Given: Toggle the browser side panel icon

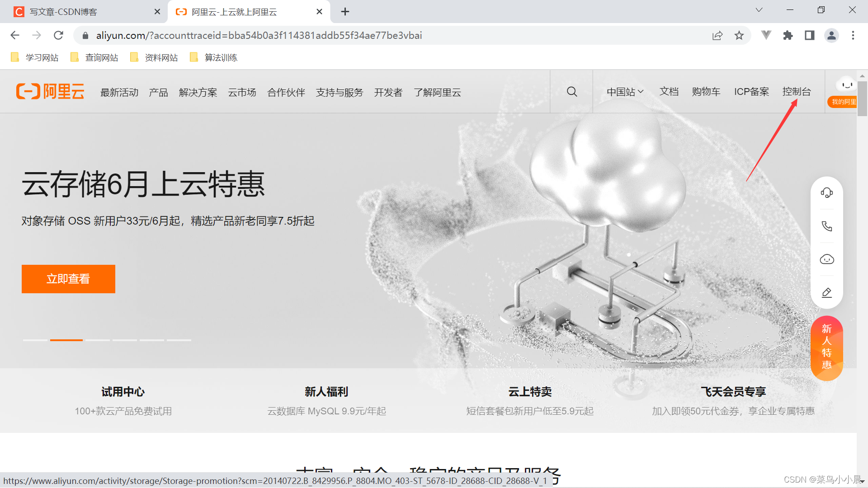Looking at the screenshot, I should click(x=809, y=35).
